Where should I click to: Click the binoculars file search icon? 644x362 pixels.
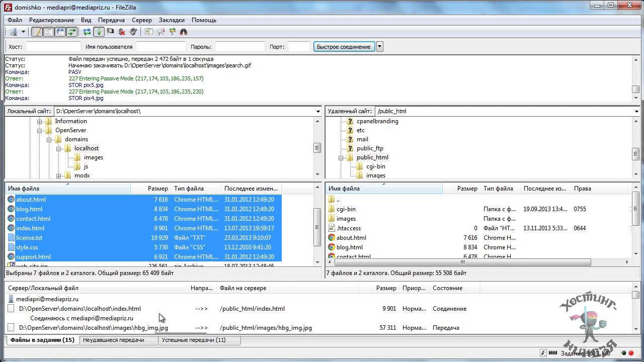tap(184, 32)
